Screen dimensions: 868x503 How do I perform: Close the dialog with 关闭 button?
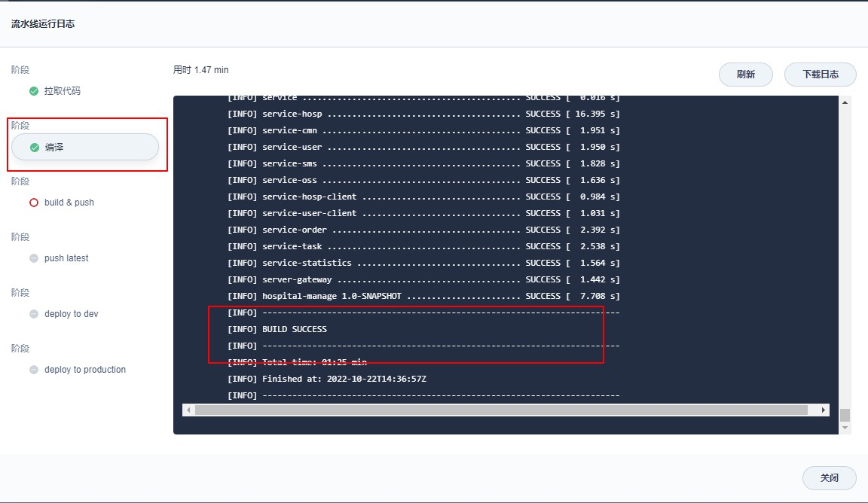pos(829,478)
